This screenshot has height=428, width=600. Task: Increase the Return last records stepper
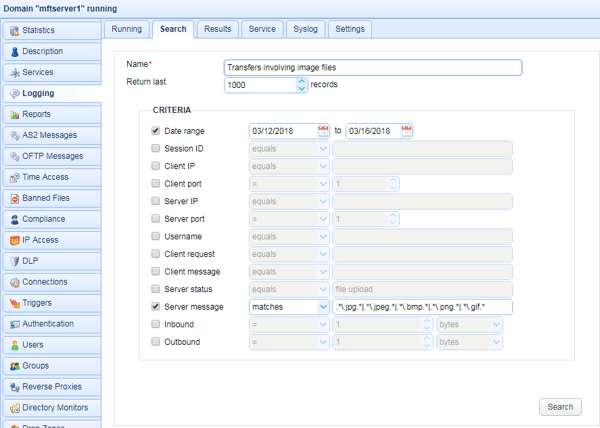(302, 81)
